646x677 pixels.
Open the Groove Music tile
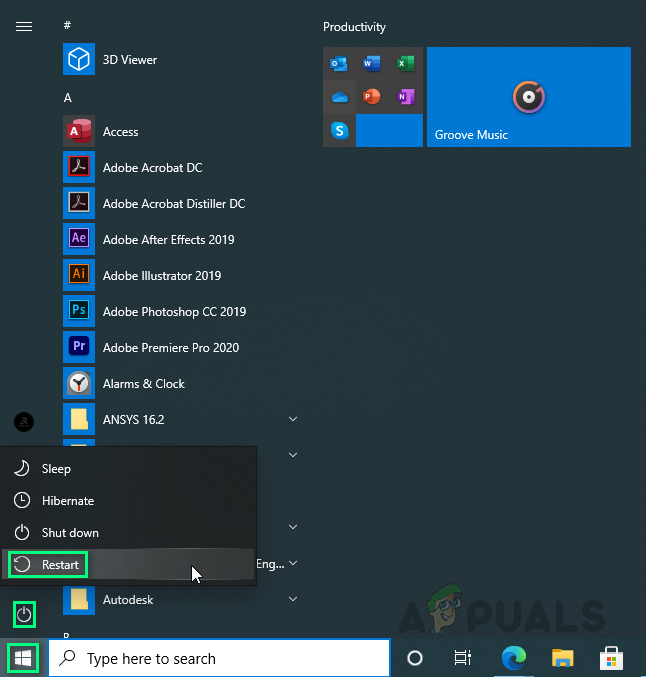tap(529, 97)
